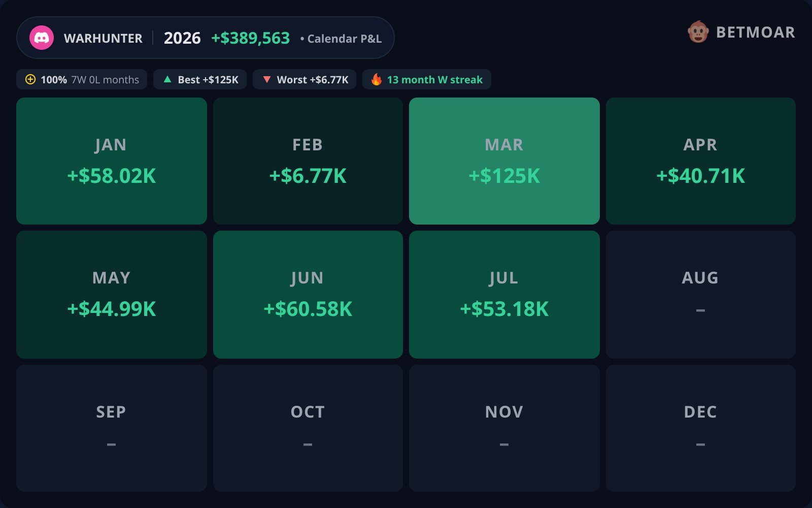812x508 pixels.
Task: Select the 2026 year label
Action: pos(182,38)
